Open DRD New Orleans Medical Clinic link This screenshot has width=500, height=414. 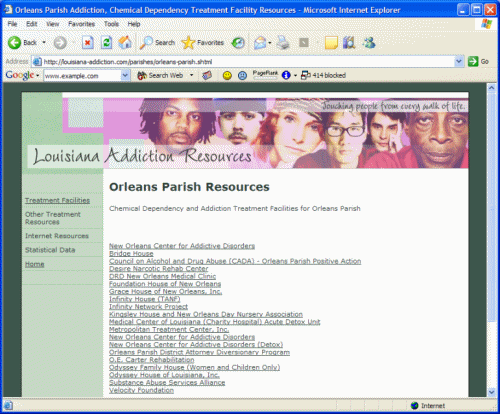click(162, 276)
